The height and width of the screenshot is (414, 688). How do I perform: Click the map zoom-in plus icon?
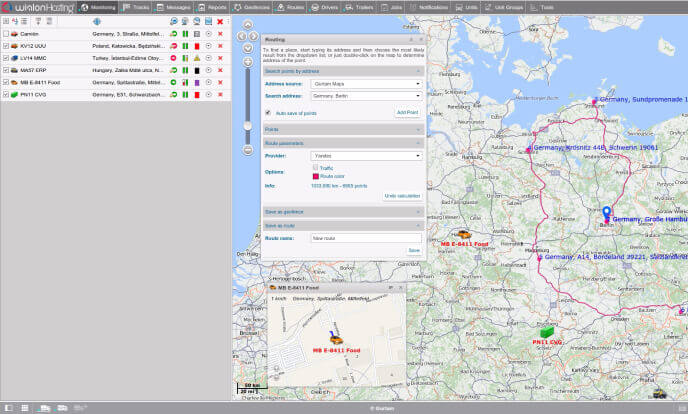[x=248, y=61]
